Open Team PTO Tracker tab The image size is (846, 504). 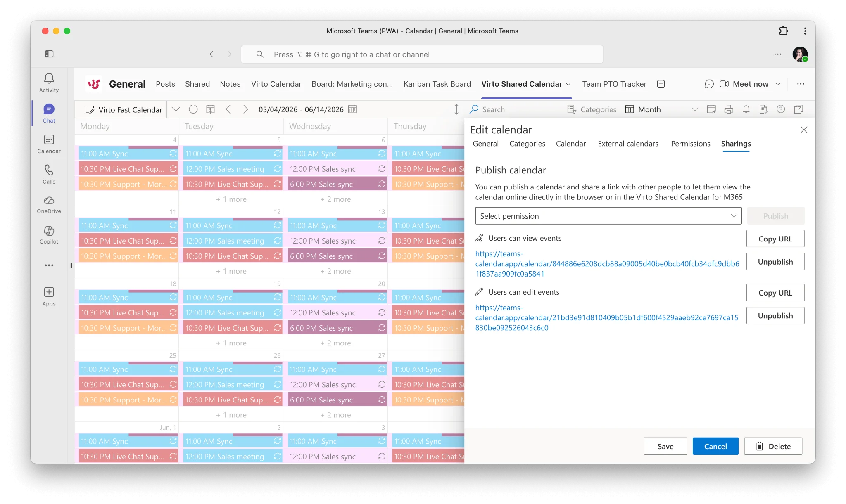(614, 84)
